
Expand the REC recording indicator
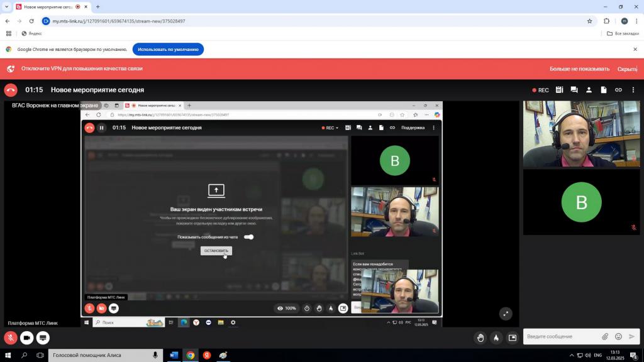coord(540,90)
